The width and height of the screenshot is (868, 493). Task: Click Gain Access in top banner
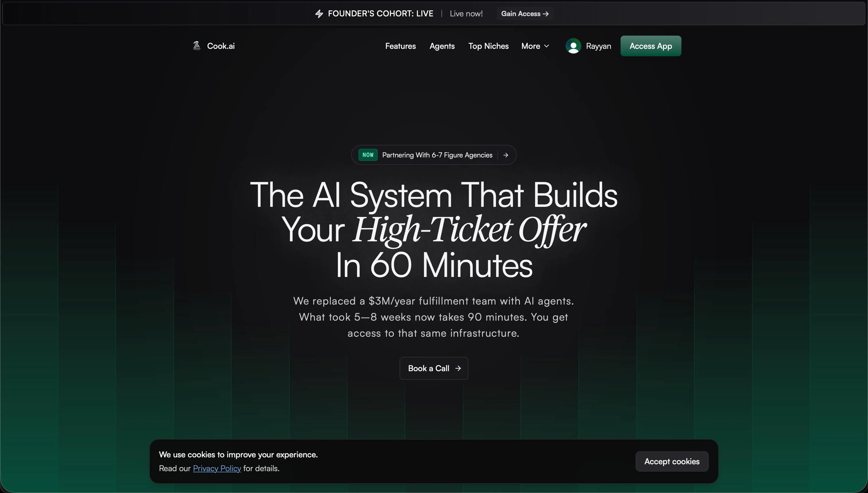(x=525, y=14)
